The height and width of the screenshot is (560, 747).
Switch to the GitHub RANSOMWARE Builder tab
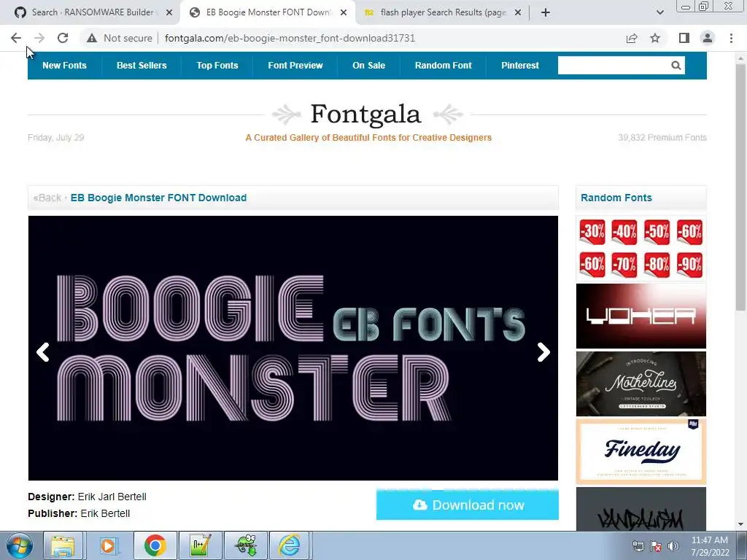coord(93,12)
